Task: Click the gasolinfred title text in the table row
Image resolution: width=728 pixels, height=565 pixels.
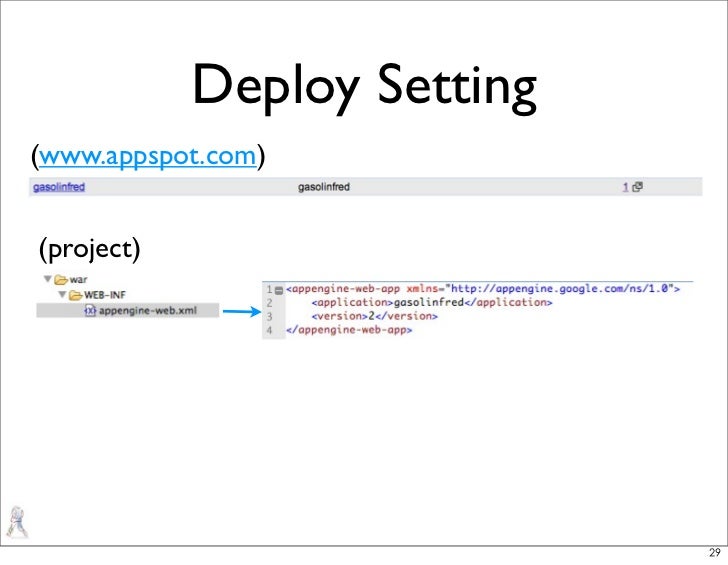Action: 324,187
